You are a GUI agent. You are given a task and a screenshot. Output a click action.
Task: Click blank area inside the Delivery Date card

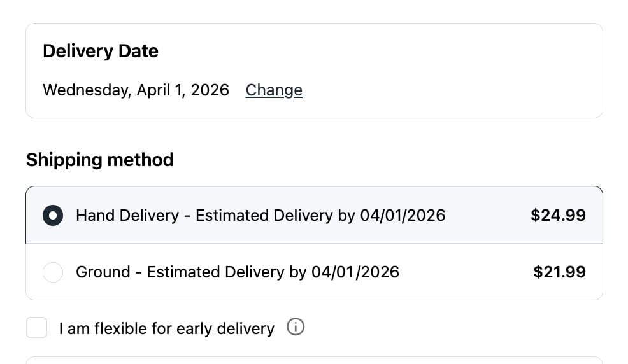pos(446,70)
